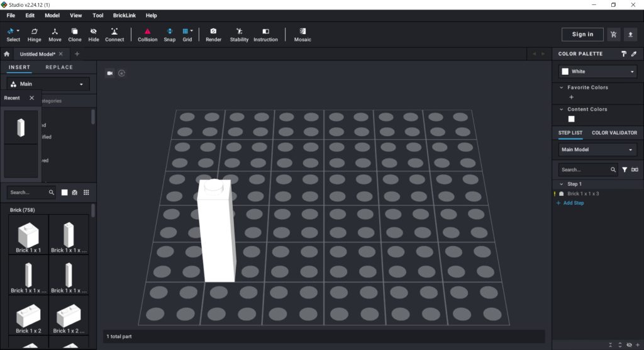Screen dimensions: 644x350
Task: Go to the home tab icon
Action: pos(6,54)
